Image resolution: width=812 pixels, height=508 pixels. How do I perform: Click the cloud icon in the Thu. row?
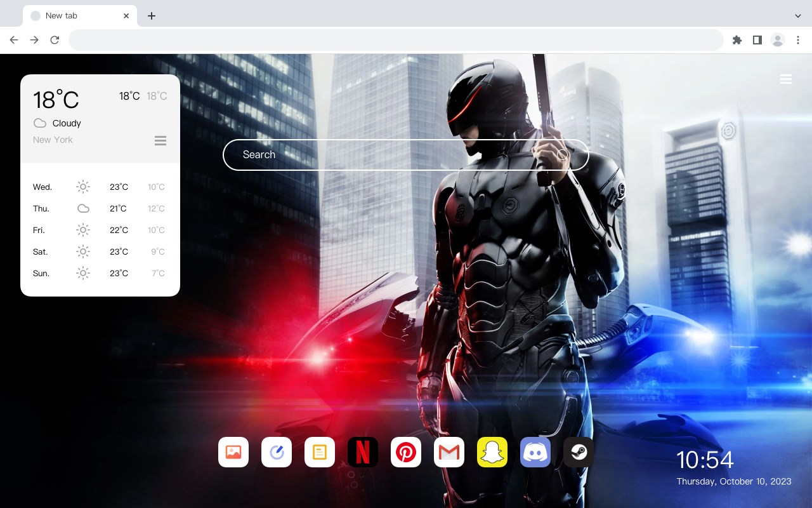coord(83,208)
